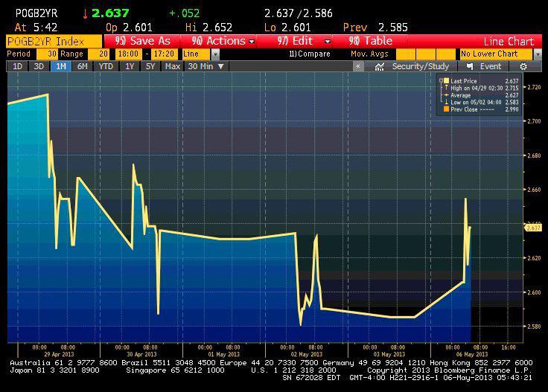Click the Prev Close orange square
Screen dimensions: 548x392
446,109
